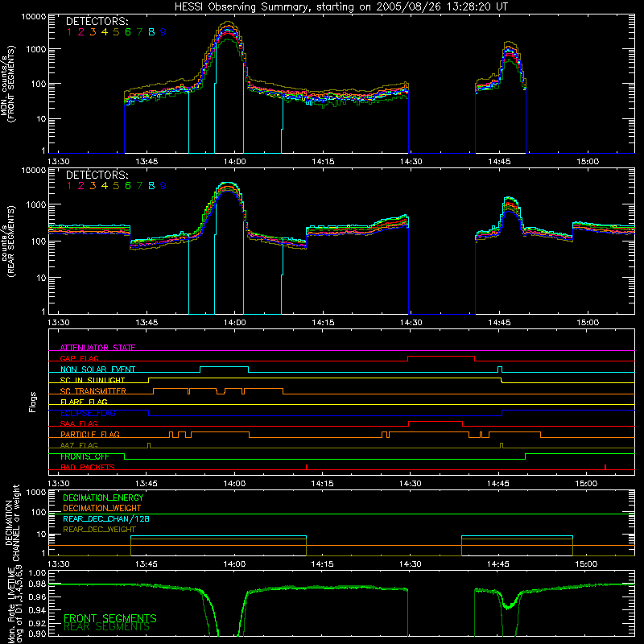Click the GAP_FLAG label
644x644 pixels.
pos(79,358)
